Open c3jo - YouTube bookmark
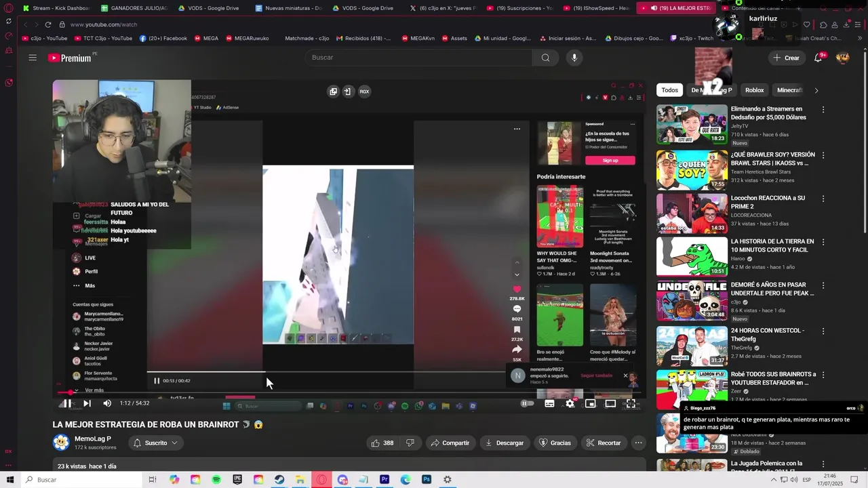Viewport: 868px width, 488px height. 45,39
